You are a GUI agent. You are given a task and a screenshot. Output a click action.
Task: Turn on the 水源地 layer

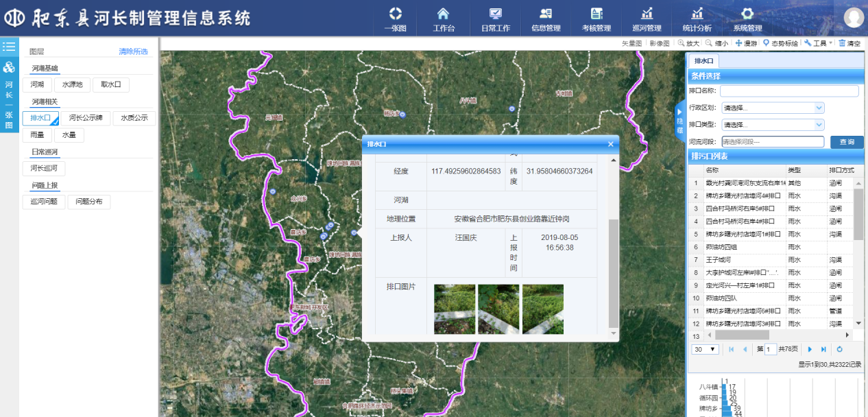(x=72, y=85)
